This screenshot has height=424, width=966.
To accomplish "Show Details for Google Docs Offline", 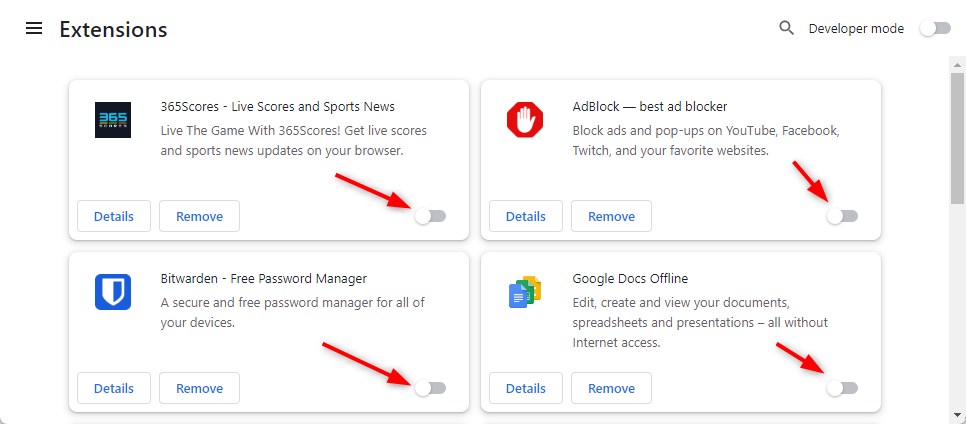I will (526, 388).
